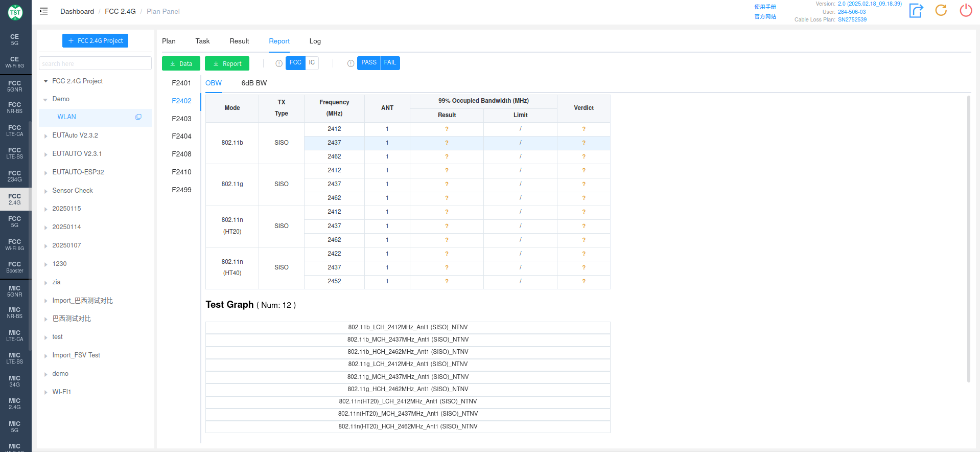
Task: Open CE 5G module in sidebar
Action: coord(15,40)
